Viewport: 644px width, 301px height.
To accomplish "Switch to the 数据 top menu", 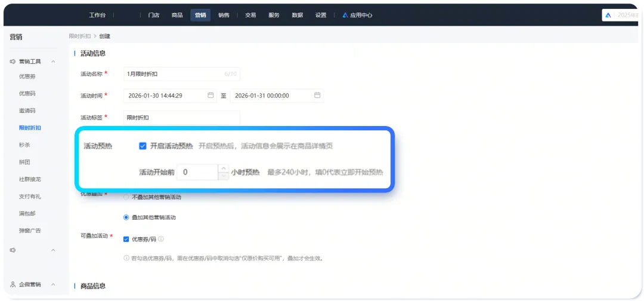I will point(298,16).
